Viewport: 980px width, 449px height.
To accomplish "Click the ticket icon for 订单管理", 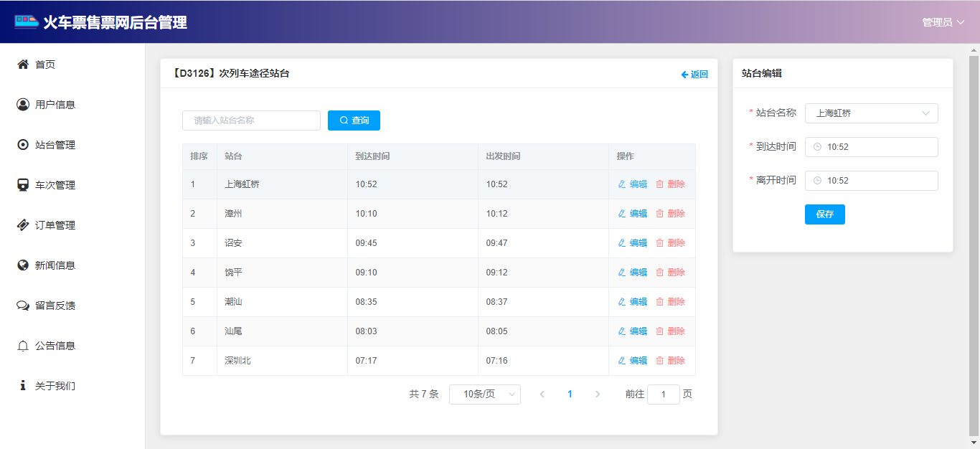I will tap(23, 225).
